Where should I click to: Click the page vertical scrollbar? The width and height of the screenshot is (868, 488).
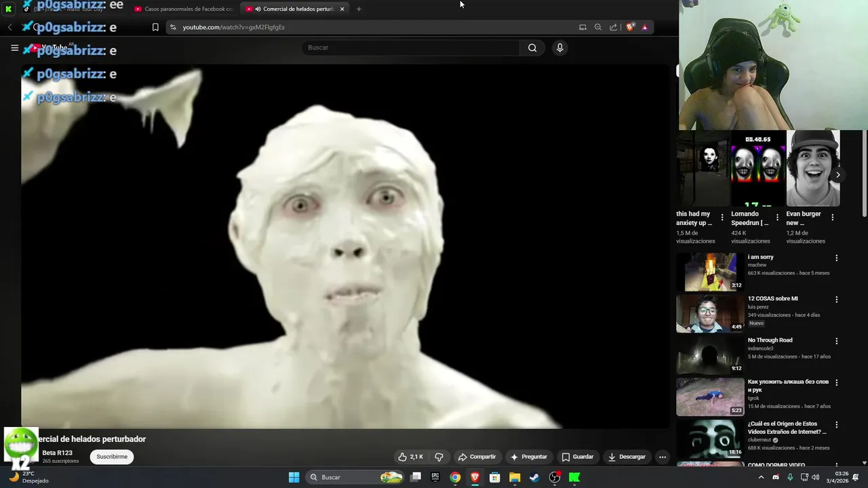click(864, 173)
